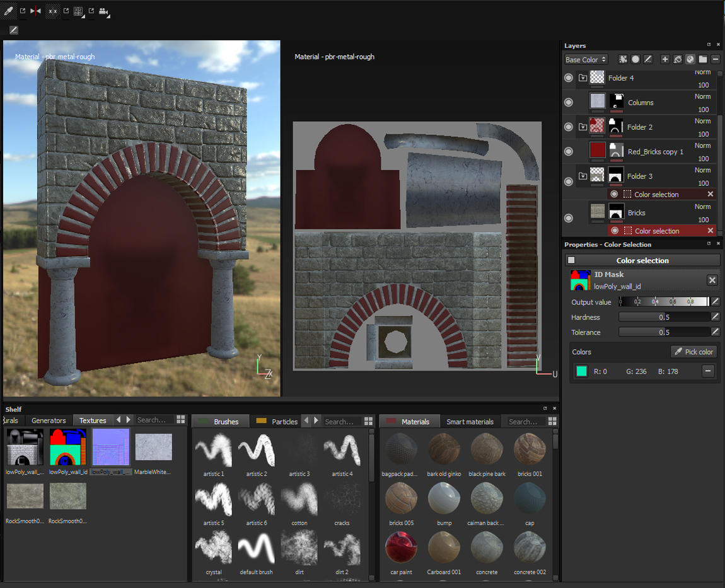Adjust the Output value slider
The height and width of the screenshot is (588, 725).
coord(664,302)
